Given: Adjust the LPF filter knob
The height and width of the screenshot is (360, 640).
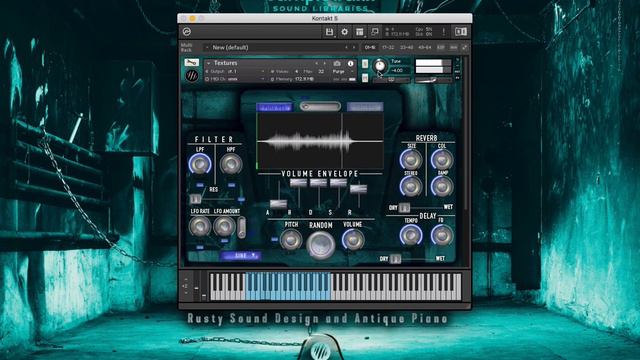Looking at the screenshot, I should (200, 164).
